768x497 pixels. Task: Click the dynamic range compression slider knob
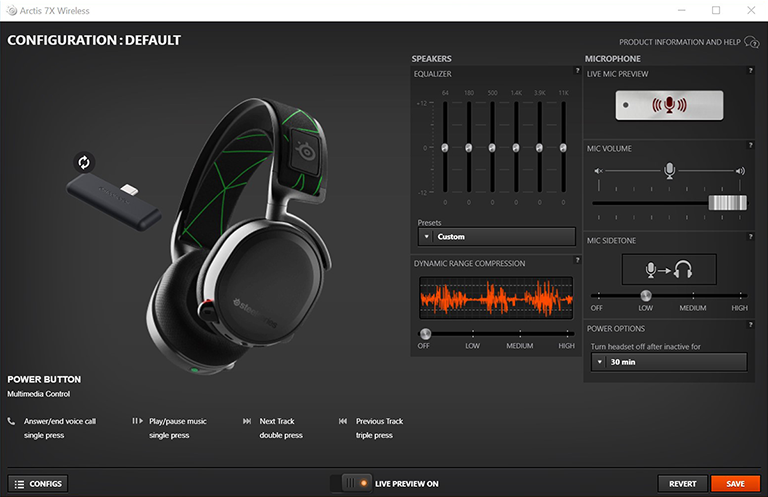pos(425,334)
